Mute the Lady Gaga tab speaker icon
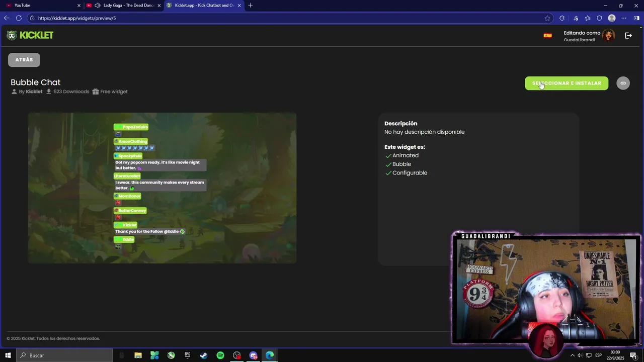Viewport: 644px width, 362px height. pyautogui.click(x=98, y=6)
